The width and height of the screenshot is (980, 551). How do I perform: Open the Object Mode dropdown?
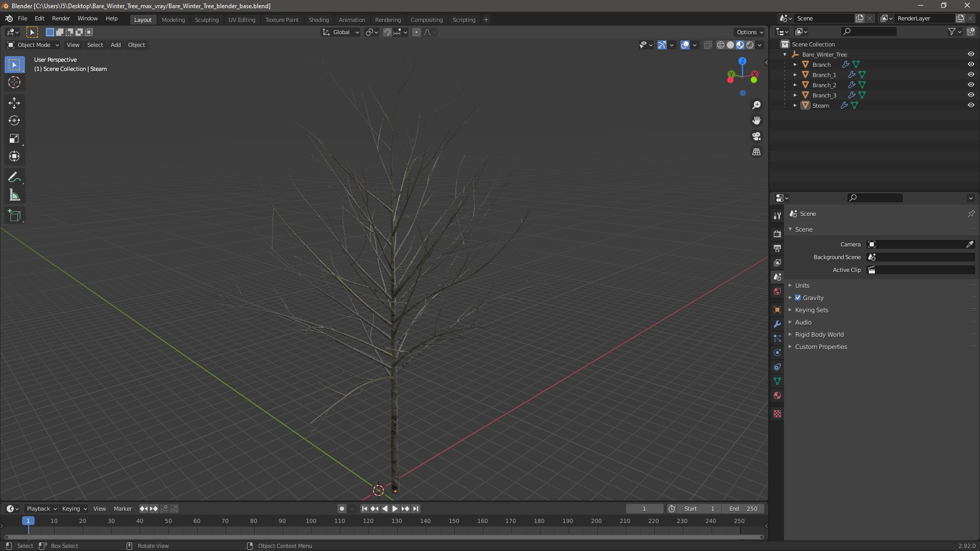(x=33, y=45)
